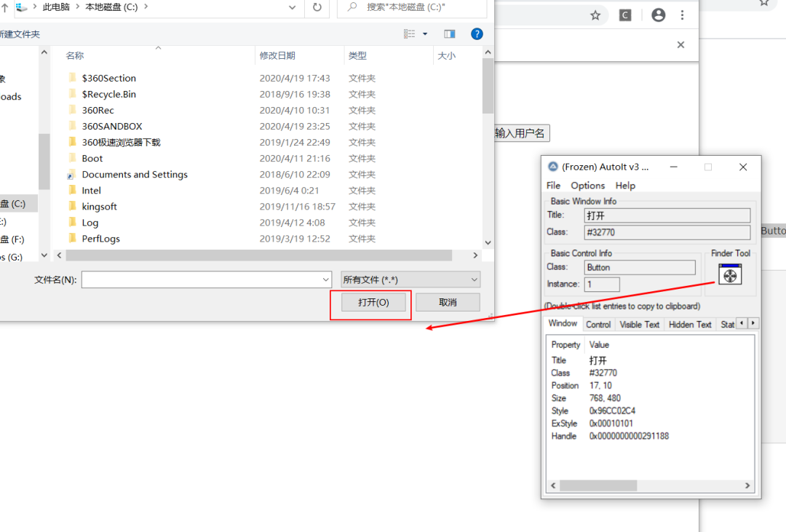Image resolution: width=786 pixels, height=532 pixels.
Task: Click the AutoIt Finder Tool crosshair icon
Action: pos(730,274)
